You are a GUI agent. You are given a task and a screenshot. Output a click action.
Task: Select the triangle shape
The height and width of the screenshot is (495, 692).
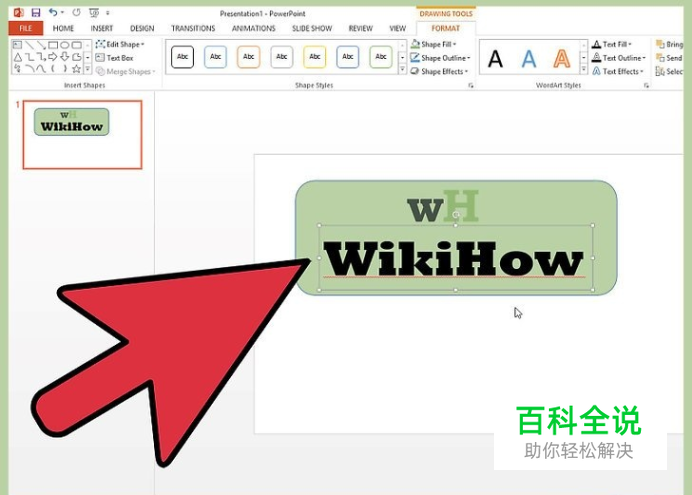click(x=18, y=57)
